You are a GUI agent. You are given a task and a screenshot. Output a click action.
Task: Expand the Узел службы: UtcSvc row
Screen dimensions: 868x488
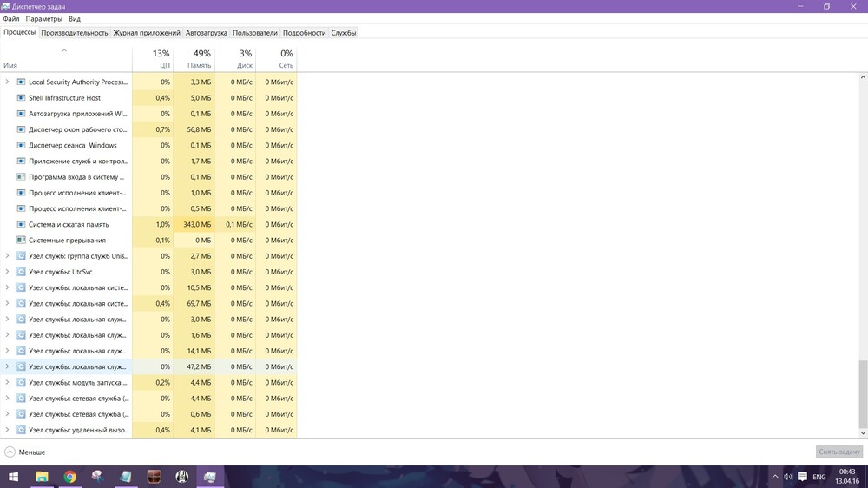pyautogui.click(x=7, y=272)
